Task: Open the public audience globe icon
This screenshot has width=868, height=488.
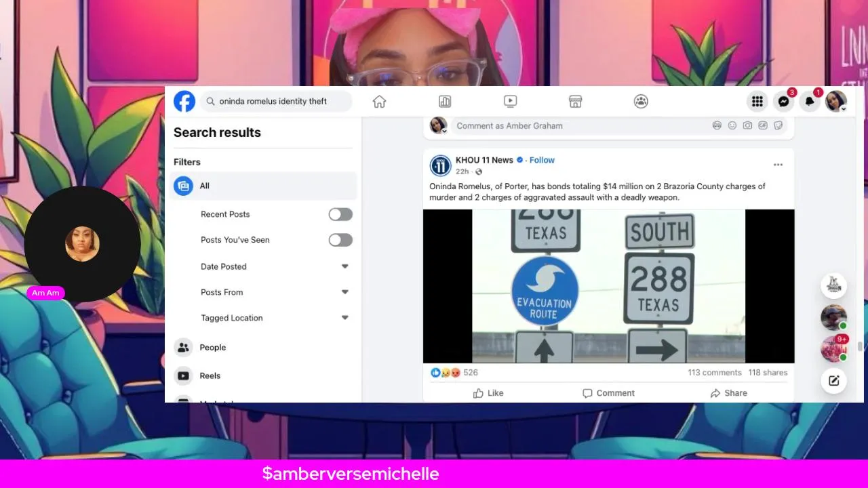Action: point(479,172)
